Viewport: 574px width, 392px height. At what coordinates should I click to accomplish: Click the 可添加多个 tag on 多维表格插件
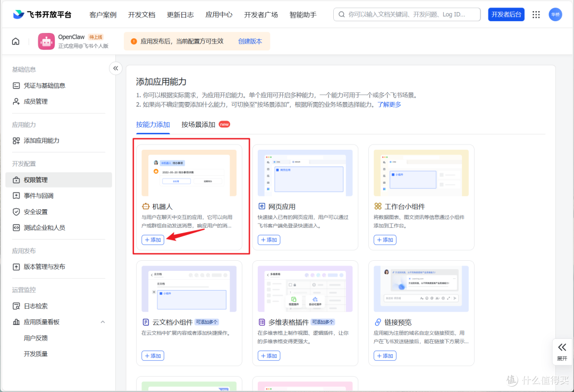[x=323, y=322]
